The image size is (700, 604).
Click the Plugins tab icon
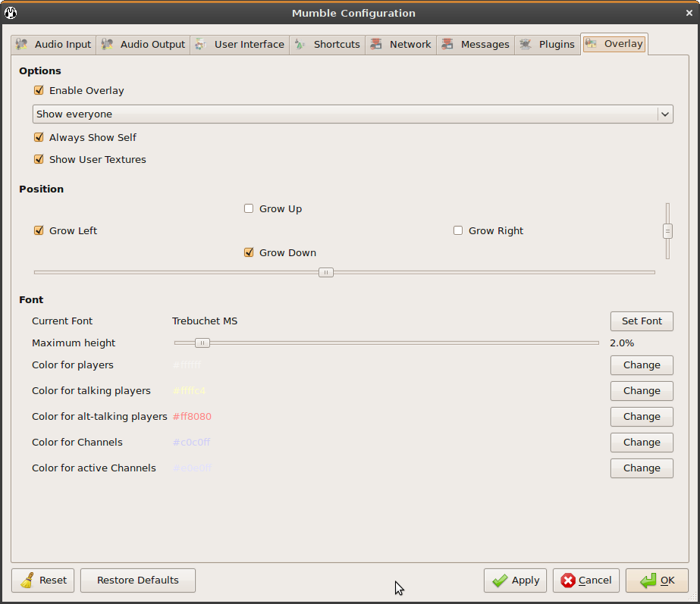(526, 45)
